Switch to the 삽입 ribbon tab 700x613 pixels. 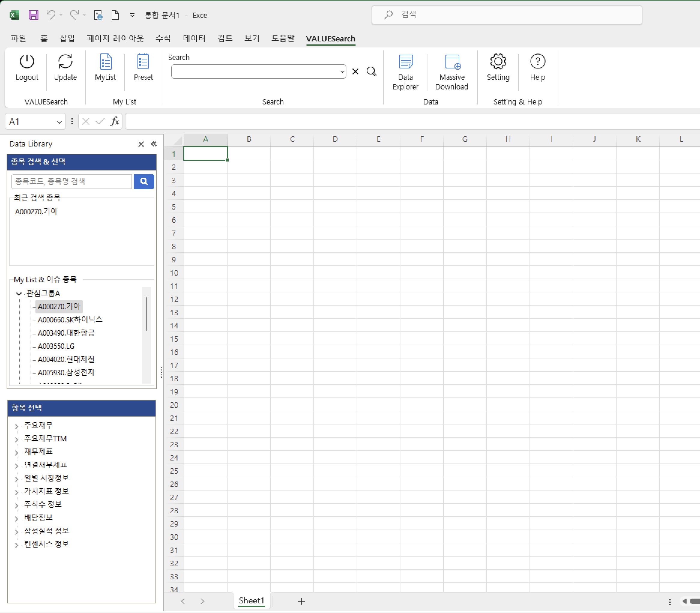[x=67, y=38]
